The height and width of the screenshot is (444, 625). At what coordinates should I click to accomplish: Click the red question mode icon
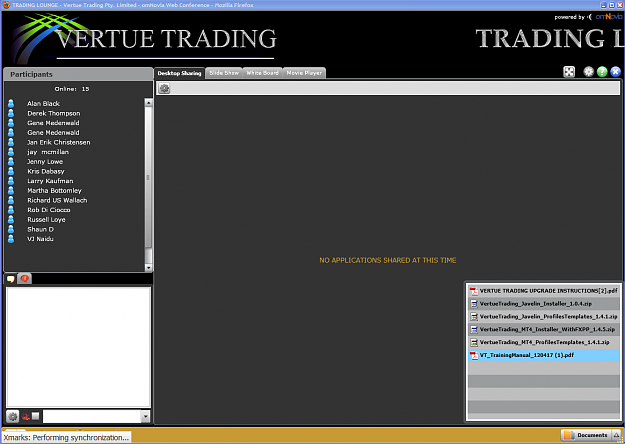click(x=26, y=416)
